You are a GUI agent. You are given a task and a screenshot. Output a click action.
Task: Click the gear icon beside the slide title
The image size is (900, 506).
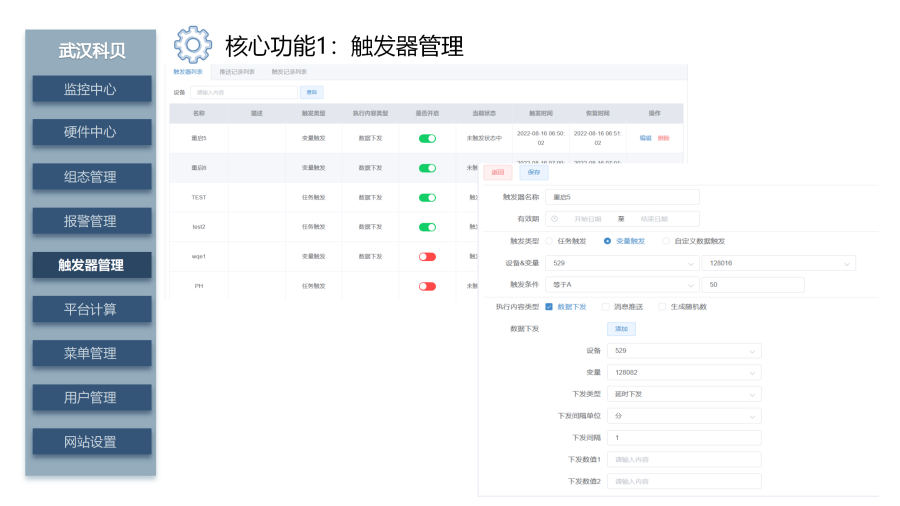193,44
